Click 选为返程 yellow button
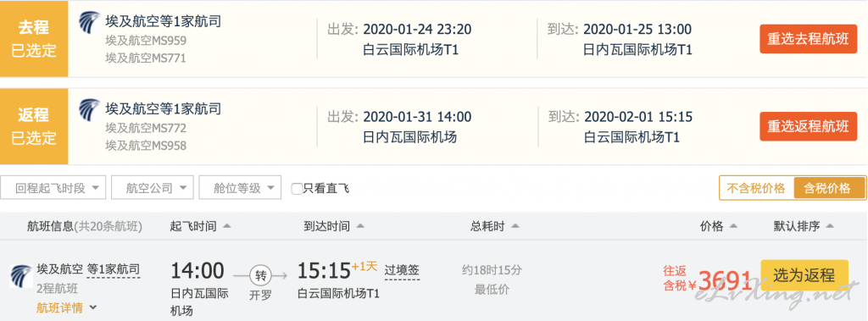Image resolution: width=868 pixels, height=321 pixels. coord(804,274)
